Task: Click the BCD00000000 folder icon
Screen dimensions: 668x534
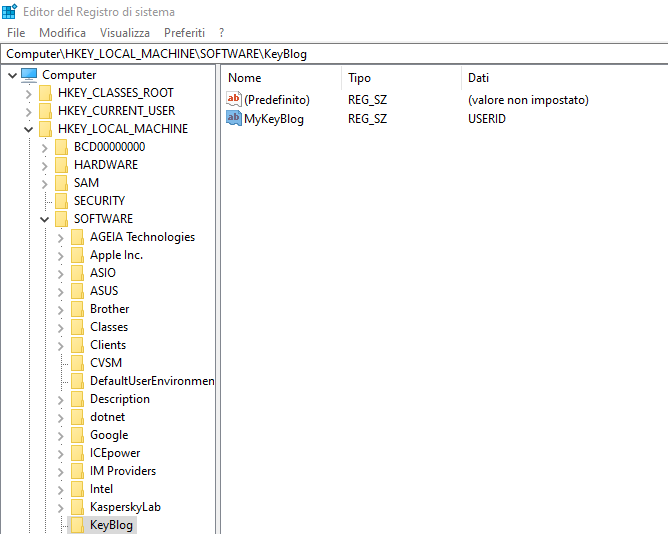Action: tap(61, 147)
